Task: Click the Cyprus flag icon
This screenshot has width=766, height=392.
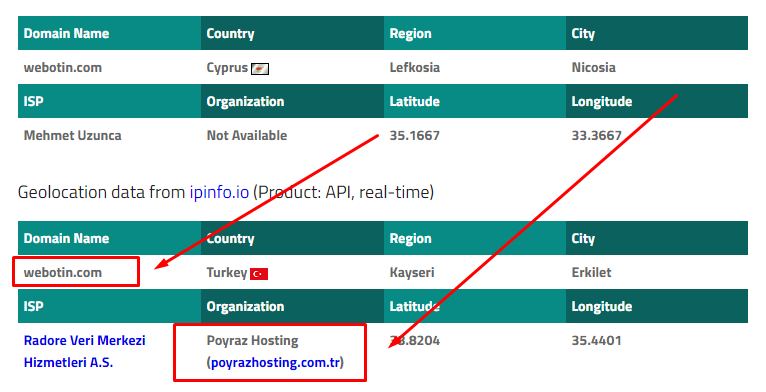Action: (x=260, y=69)
